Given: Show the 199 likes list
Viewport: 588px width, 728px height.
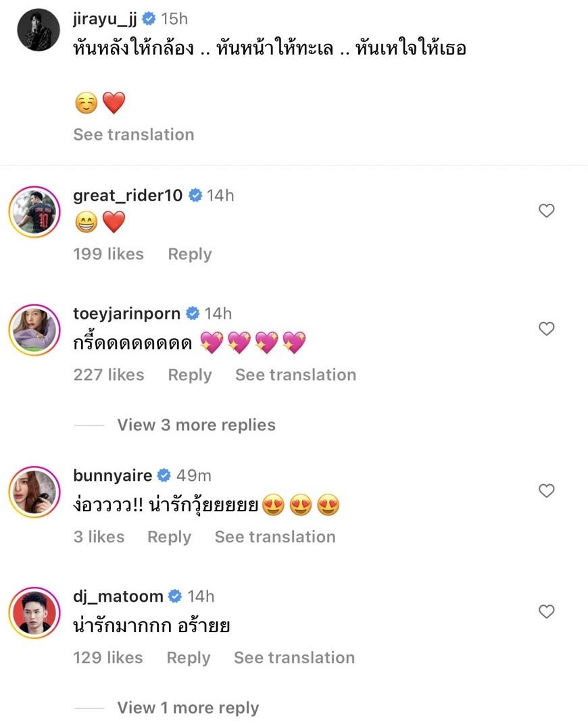Looking at the screenshot, I should click(x=108, y=254).
